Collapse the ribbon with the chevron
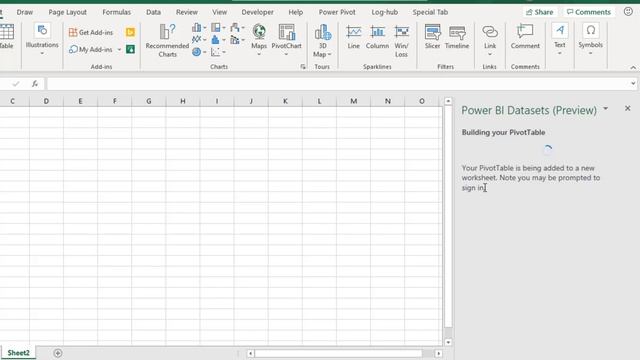This screenshot has height=360, width=640. click(x=633, y=67)
